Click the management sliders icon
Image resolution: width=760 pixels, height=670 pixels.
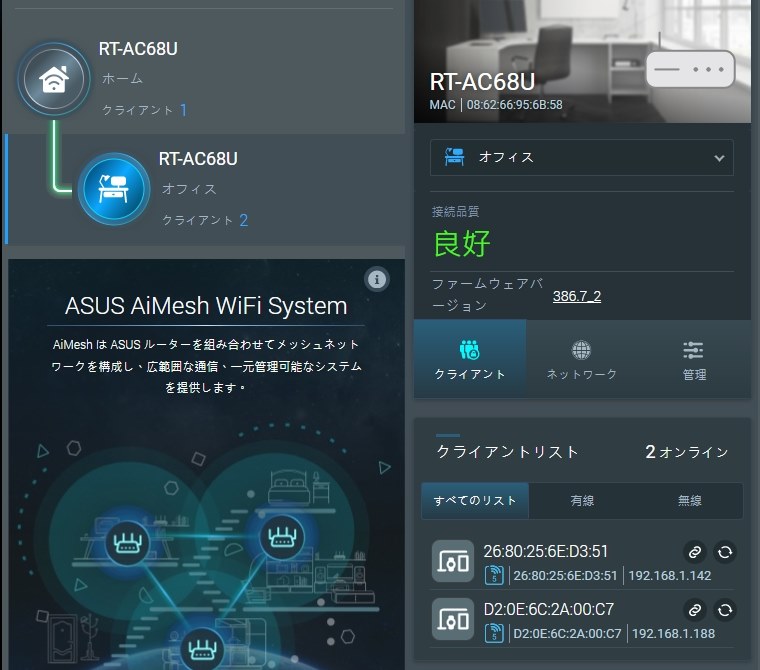coord(693,350)
